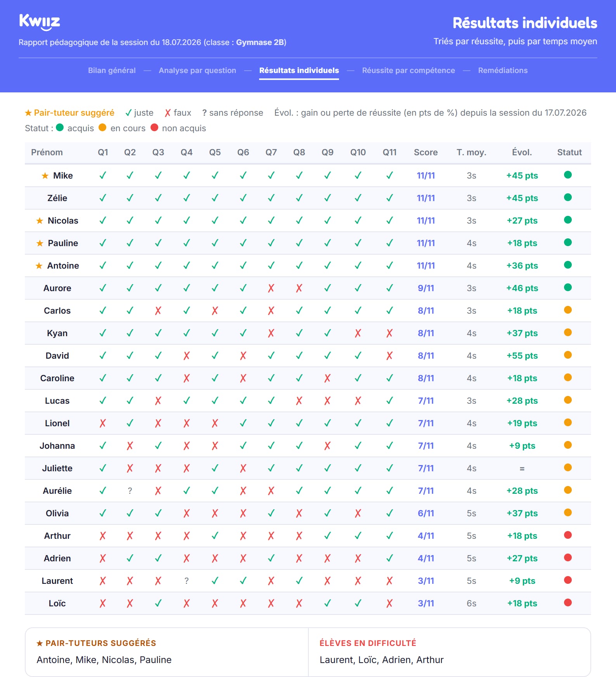The height and width of the screenshot is (677, 616).
Task: Click the star icon beside Mike
Action: pos(45,175)
